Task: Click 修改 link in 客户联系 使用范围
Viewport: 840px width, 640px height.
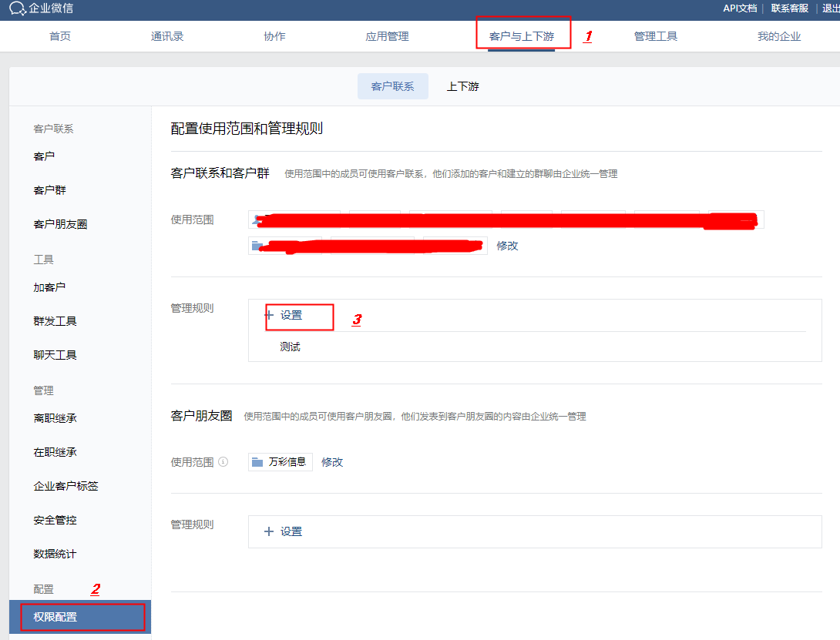Action: coord(507,246)
